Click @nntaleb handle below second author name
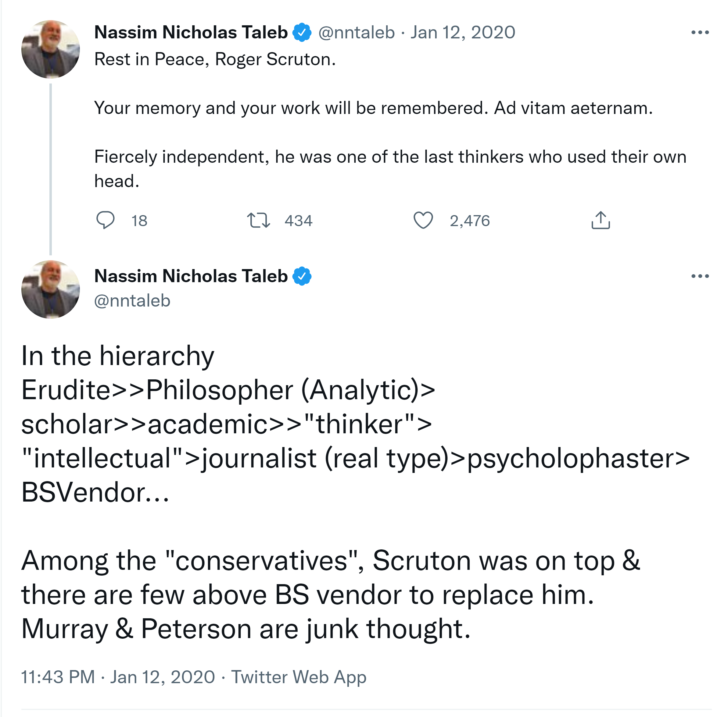Image resolution: width=728 pixels, height=717 pixels. 132,300
